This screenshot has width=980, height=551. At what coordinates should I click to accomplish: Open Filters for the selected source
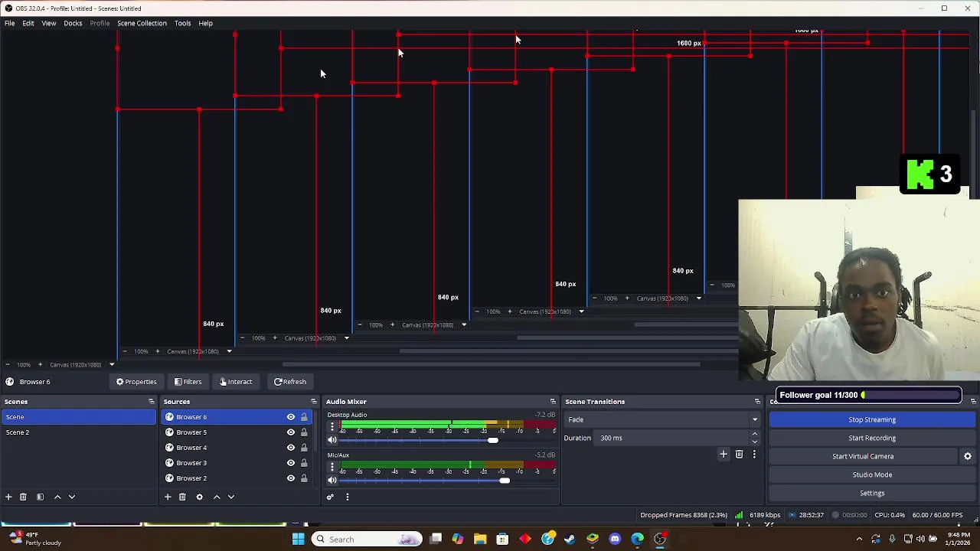pos(188,382)
